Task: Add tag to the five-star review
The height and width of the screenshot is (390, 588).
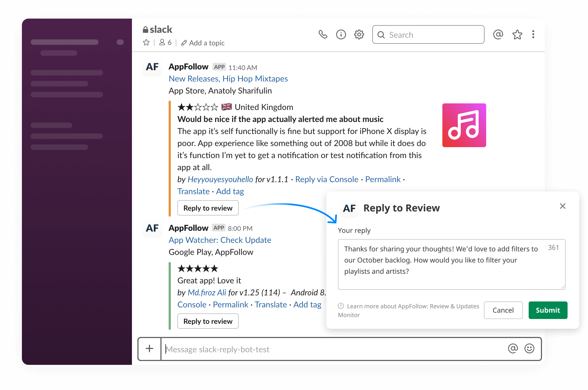Action: coord(307,305)
